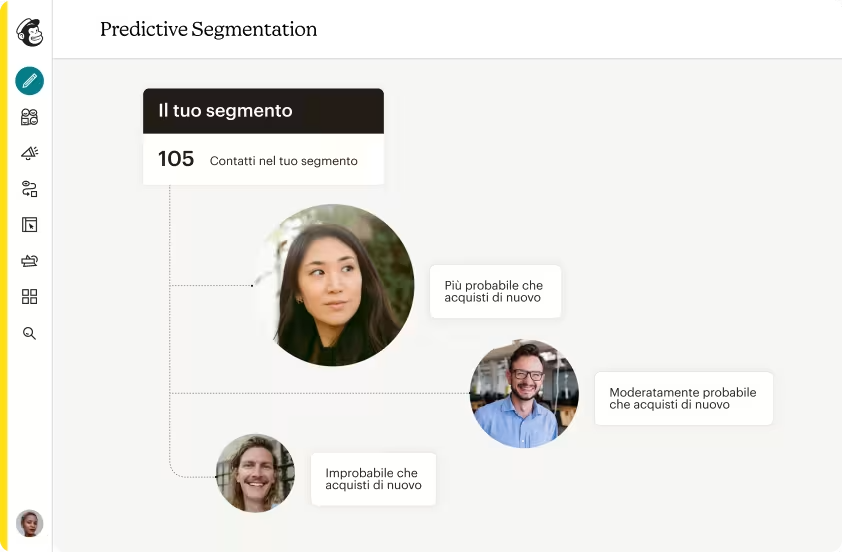This screenshot has width=842, height=552.
Task: Click 'Più probabile che acquisti di nuovo' label
Action: point(495,291)
